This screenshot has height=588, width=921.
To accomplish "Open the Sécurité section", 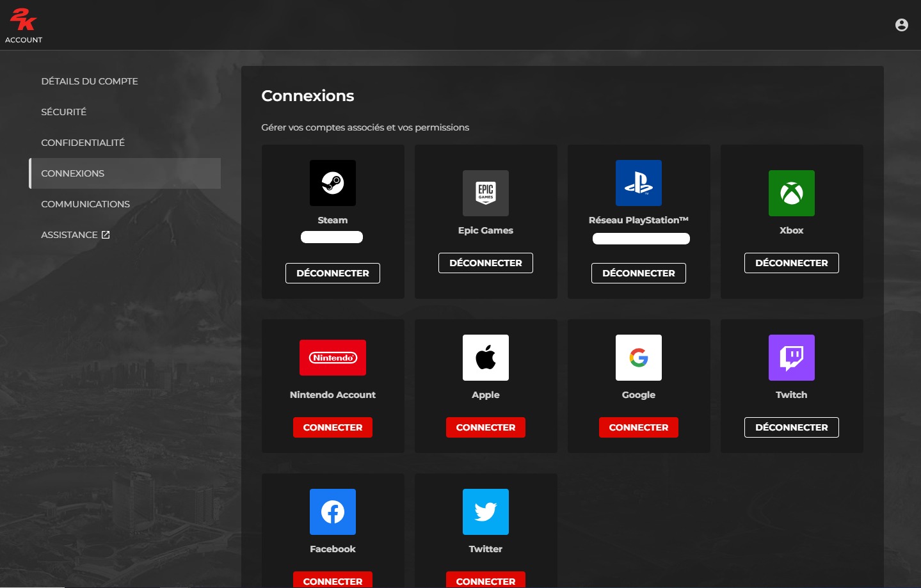I will (x=64, y=111).
